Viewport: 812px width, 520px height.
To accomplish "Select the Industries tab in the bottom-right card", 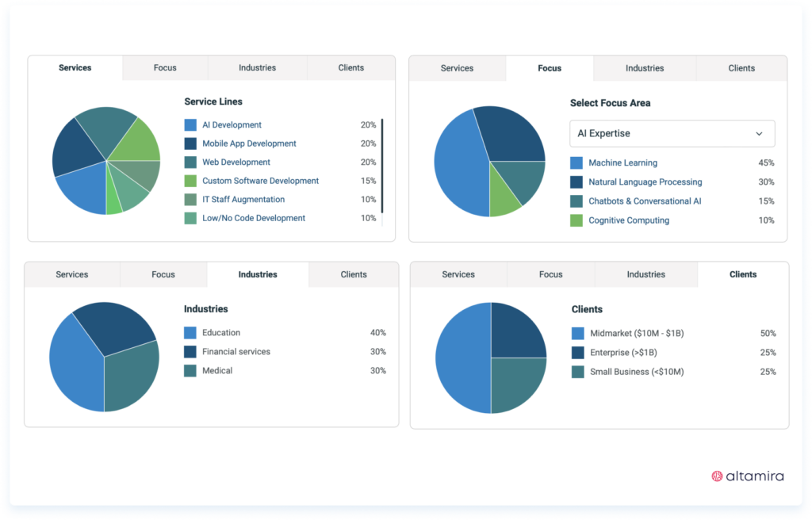I will [x=645, y=273].
